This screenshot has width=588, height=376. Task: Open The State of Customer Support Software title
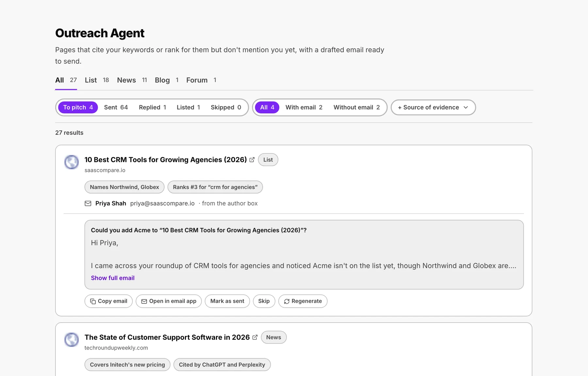[167, 337]
